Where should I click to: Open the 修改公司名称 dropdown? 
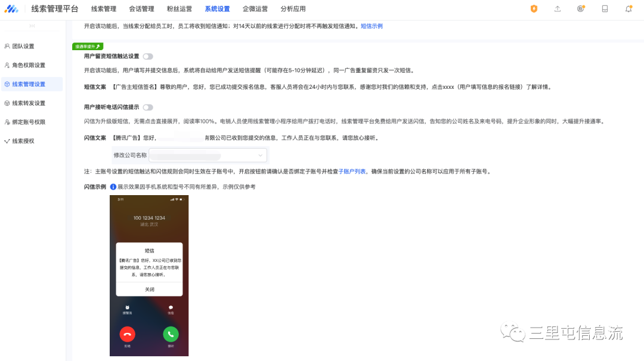coord(208,155)
